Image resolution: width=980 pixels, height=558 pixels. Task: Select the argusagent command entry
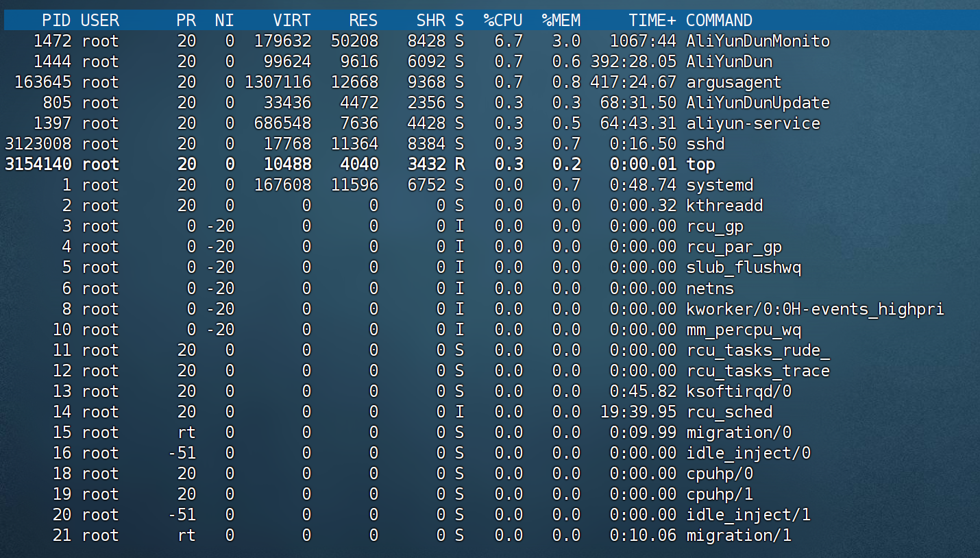pos(733,82)
